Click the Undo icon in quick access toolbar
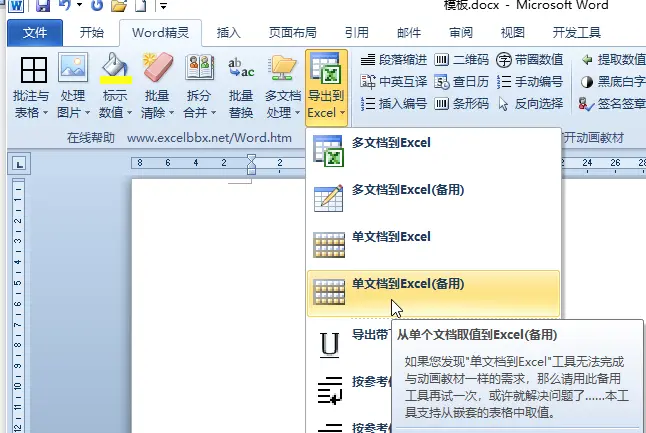This screenshot has height=433, width=646. pos(65,5)
